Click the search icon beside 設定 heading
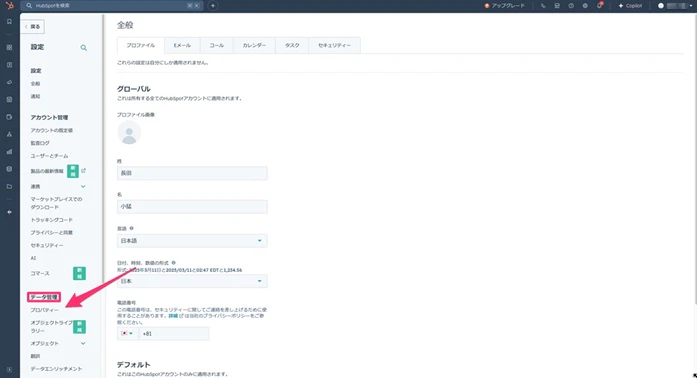 (x=84, y=48)
